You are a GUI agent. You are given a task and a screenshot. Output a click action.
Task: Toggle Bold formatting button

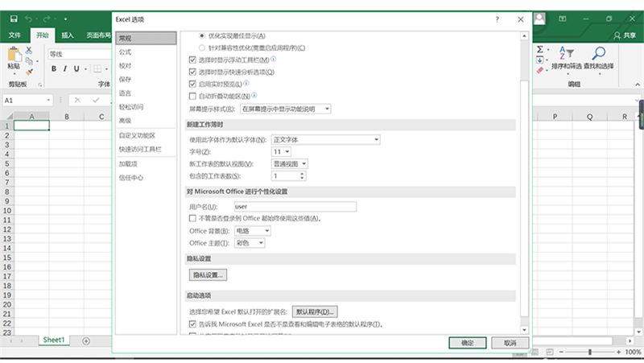54,69
